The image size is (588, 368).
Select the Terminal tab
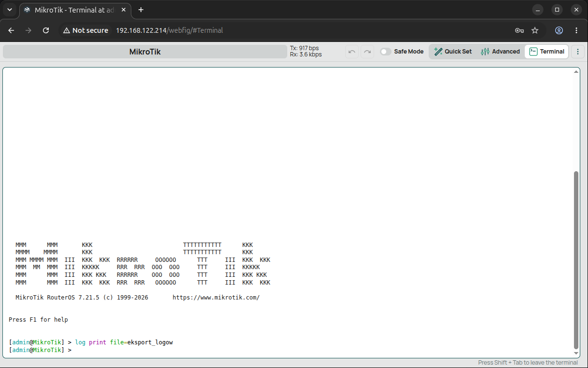click(546, 52)
